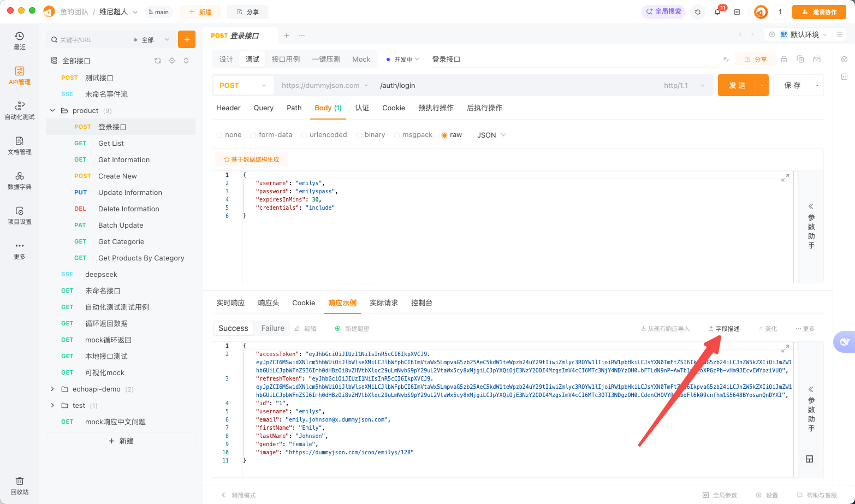Open the POST method dropdown
Viewport: 855px width, 504px height.
243,85
